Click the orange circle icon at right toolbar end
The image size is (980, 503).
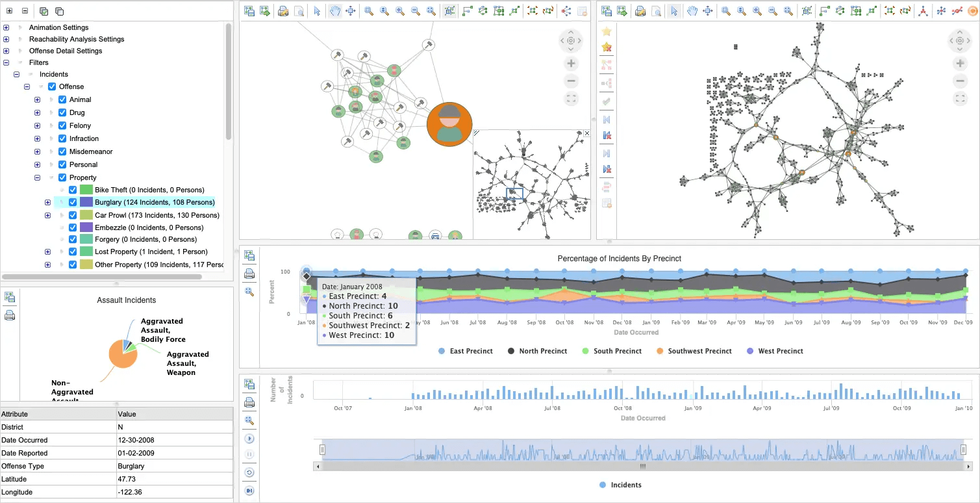click(x=973, y=11)
